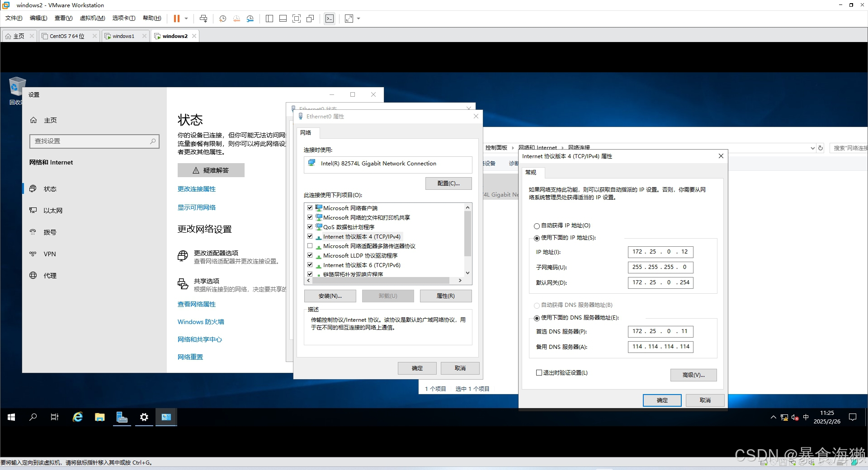Switch to the windows1 tab
This screenshot has width=868, height=470.
click(x=123, y=36)
